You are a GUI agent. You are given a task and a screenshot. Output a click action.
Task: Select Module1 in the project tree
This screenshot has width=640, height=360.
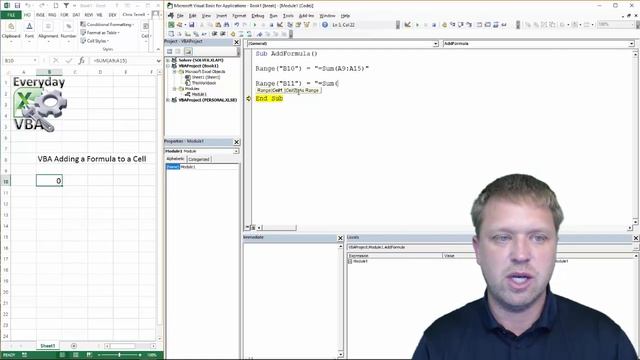pos(199,94)
